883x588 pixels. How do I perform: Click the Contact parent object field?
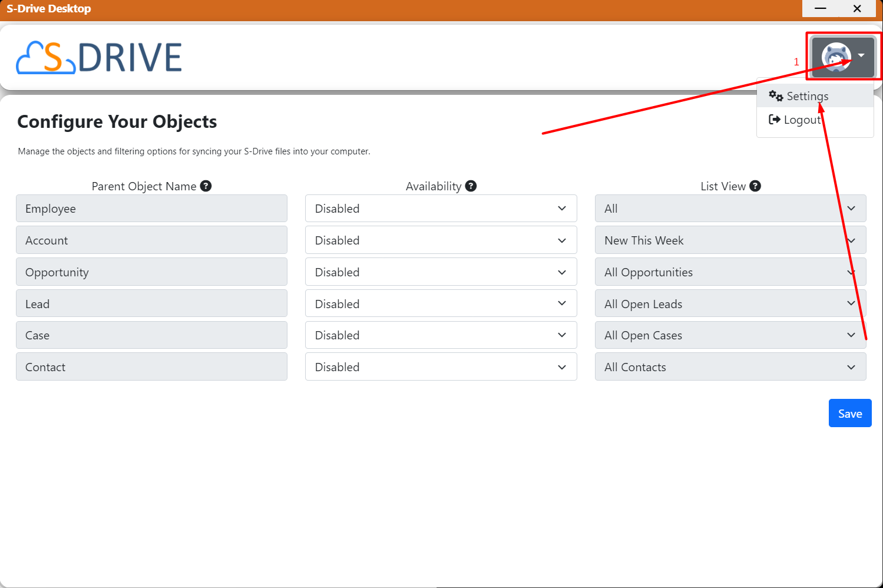point(151,367)
